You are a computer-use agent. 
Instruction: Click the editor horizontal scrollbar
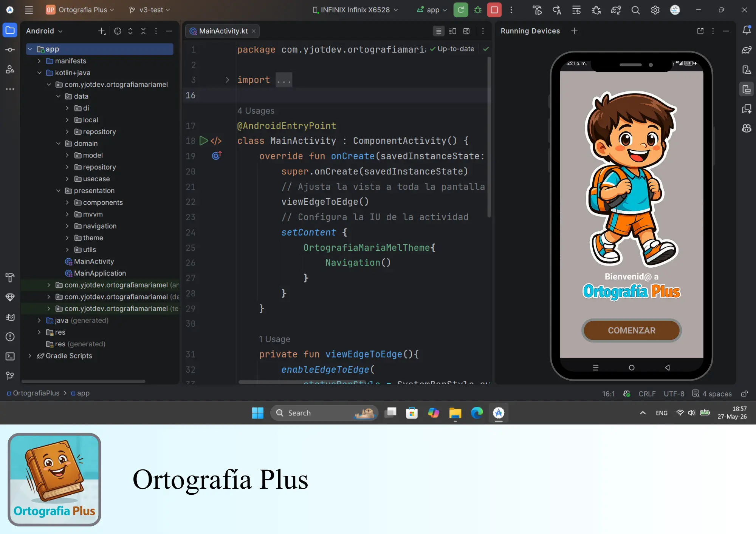[302, 382]
